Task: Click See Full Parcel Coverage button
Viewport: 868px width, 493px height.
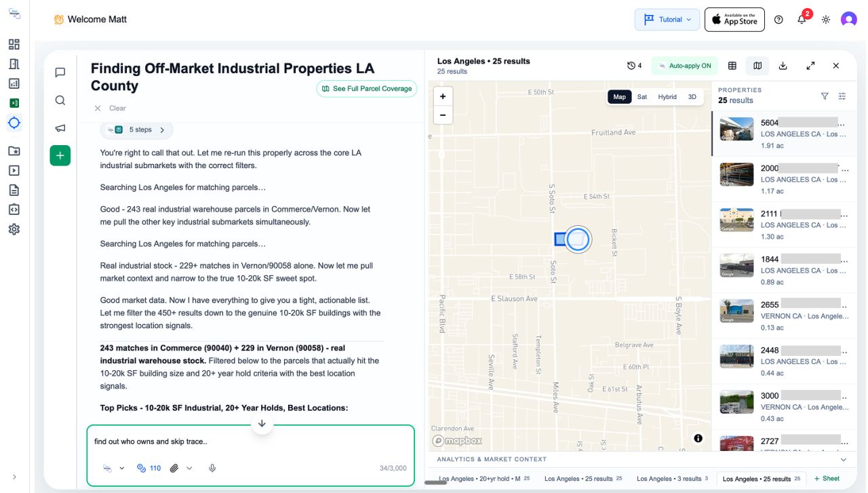Action: (367, 89)
